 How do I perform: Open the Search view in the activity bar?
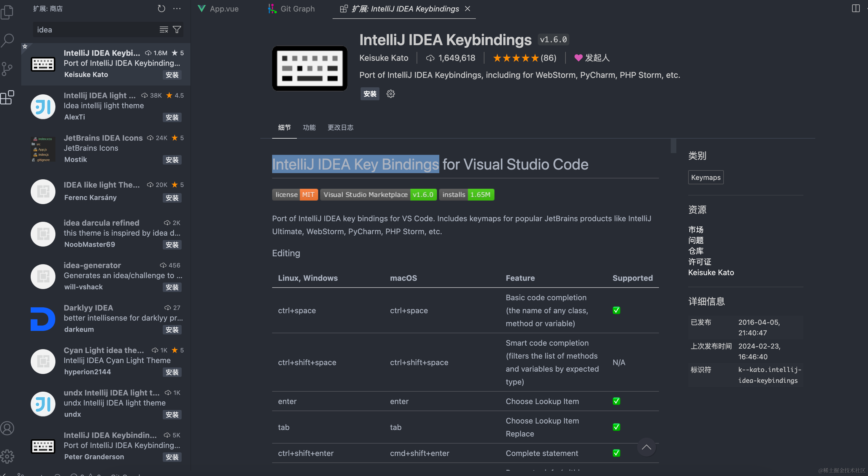click(7, 40)
